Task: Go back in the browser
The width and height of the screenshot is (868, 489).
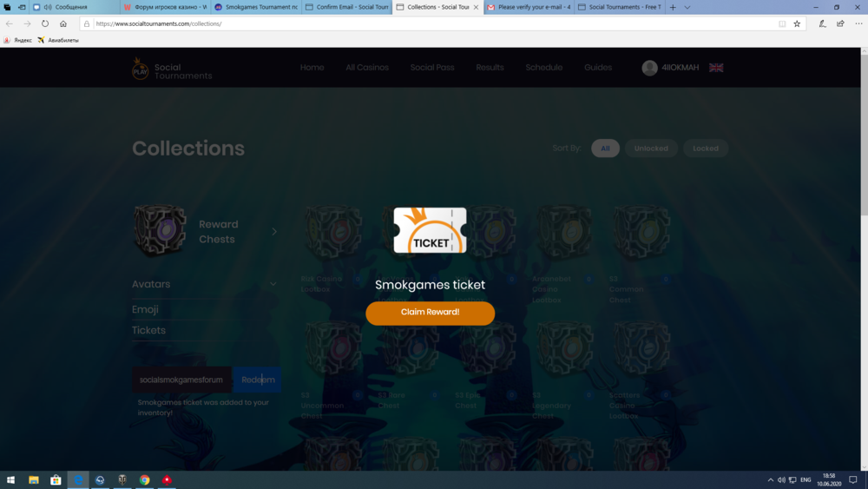Action: click(10, 23)
